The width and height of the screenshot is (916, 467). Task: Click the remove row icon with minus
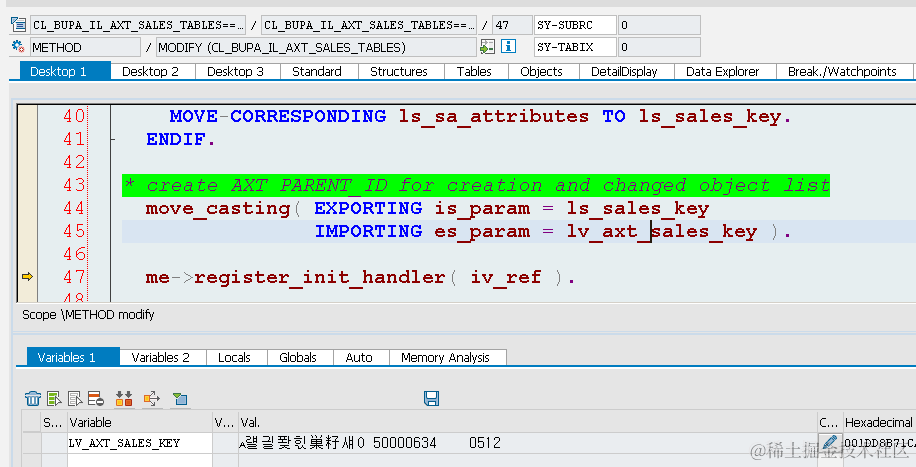click(96, 399)
